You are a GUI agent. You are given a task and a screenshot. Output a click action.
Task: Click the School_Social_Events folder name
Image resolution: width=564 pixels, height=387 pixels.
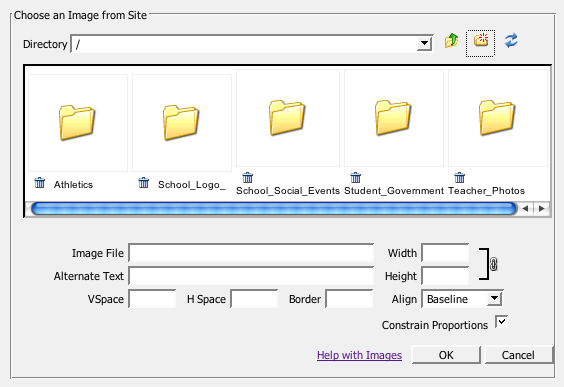coord(288,190)
